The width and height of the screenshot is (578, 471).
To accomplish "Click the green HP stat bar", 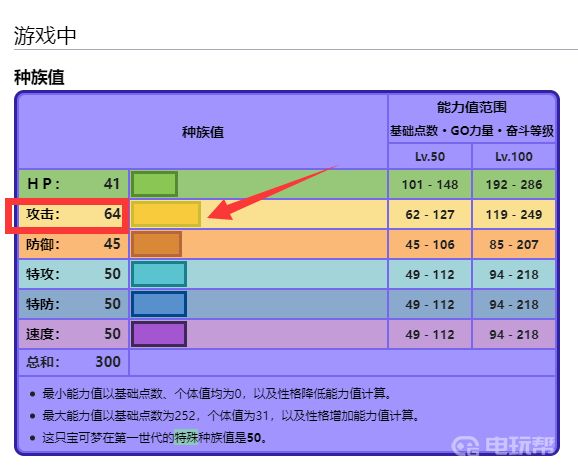I will [154, 184].
